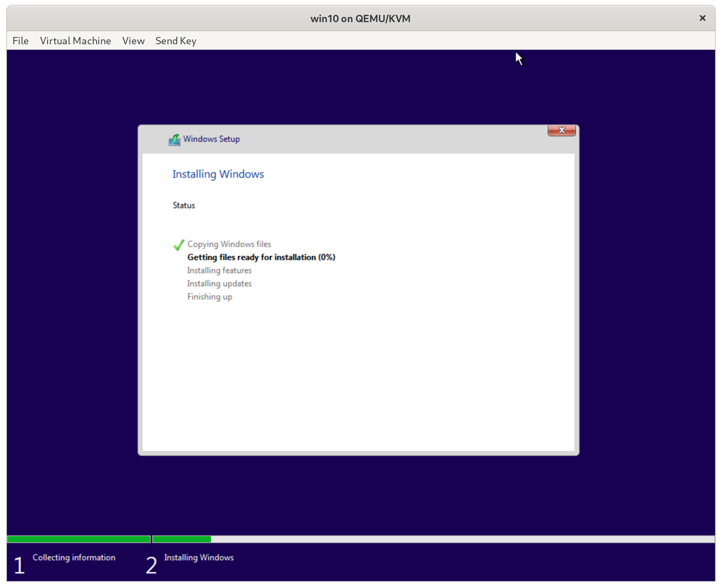
Task: Click step 1 Collecting information label
Action: point(74,558)
